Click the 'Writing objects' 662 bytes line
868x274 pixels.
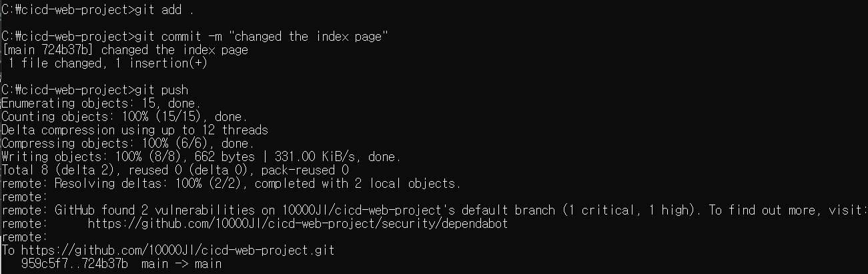coord(201,157)
